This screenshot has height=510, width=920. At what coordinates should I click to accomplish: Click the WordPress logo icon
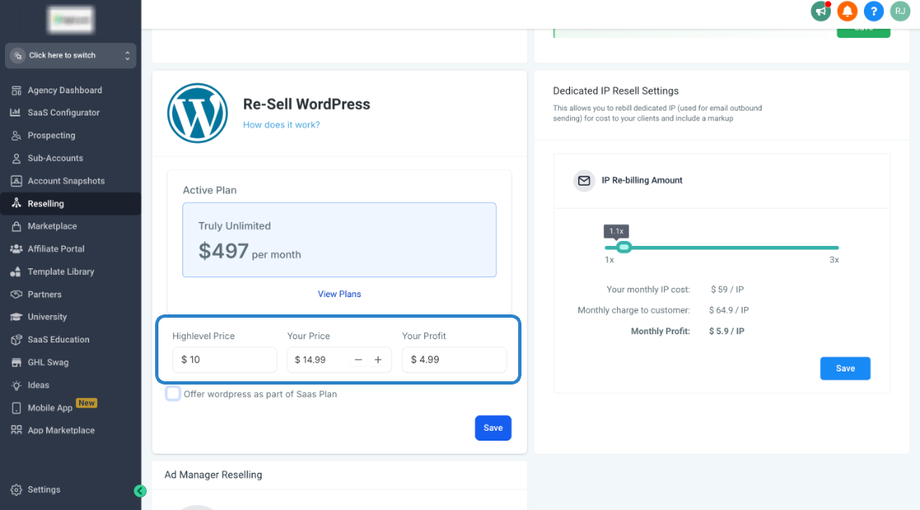(197, 113)
